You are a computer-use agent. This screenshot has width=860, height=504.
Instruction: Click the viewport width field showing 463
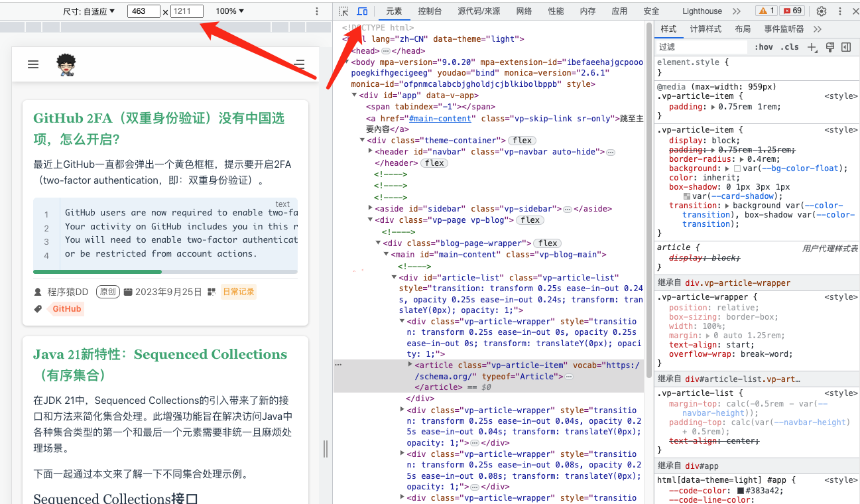(x=143, y=11)
